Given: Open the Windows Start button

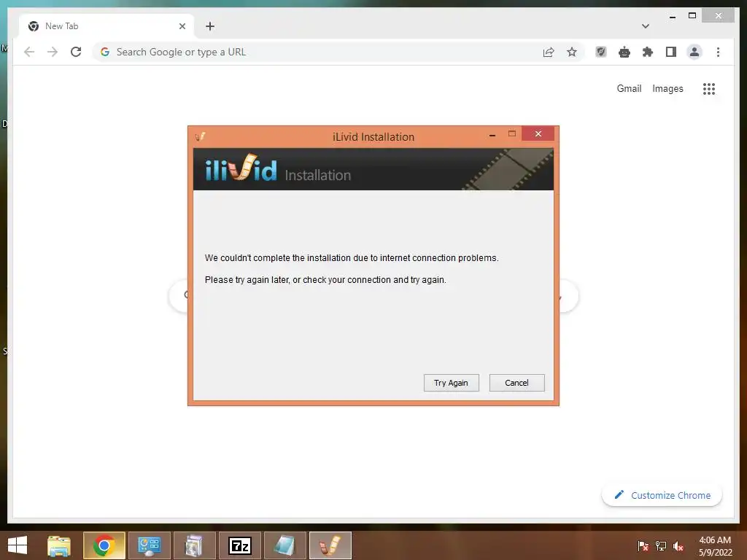Looking at the screenshot, I should coord(18,545).
